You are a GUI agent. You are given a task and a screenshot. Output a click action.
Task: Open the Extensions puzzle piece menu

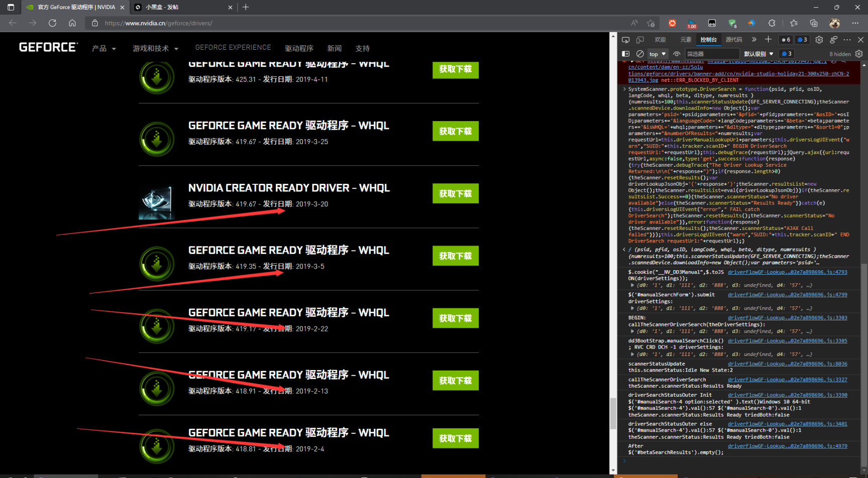[772, 23]
